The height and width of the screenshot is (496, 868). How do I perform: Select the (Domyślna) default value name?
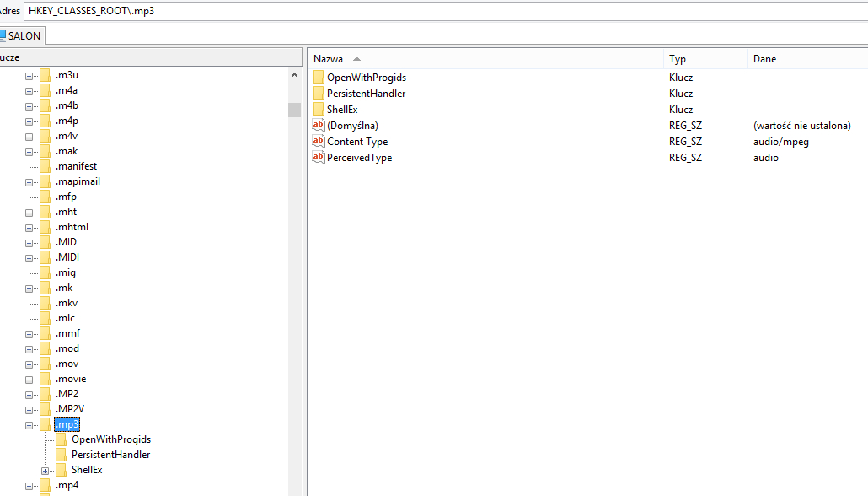pos(352,126)
